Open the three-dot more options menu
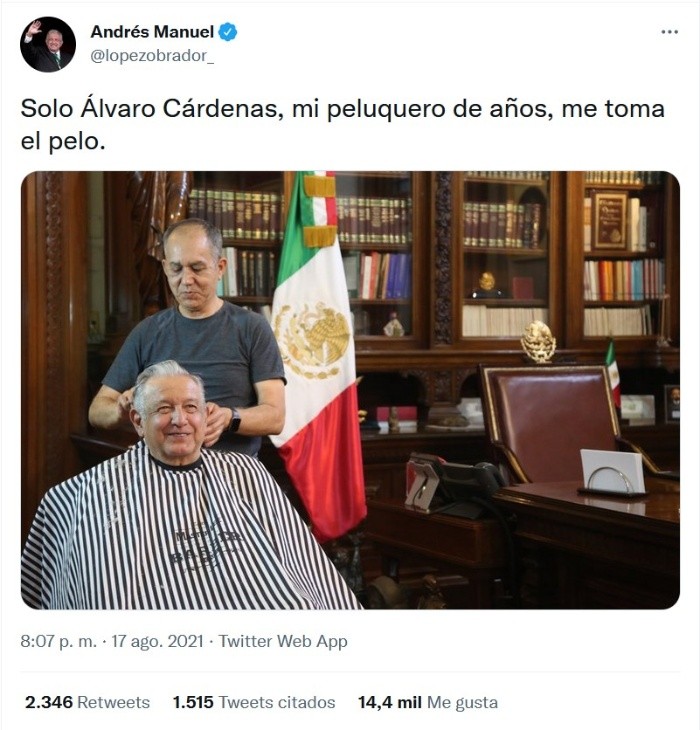Image resolution: width=700 pixels, height=730 pixels. tap(669, 32)
